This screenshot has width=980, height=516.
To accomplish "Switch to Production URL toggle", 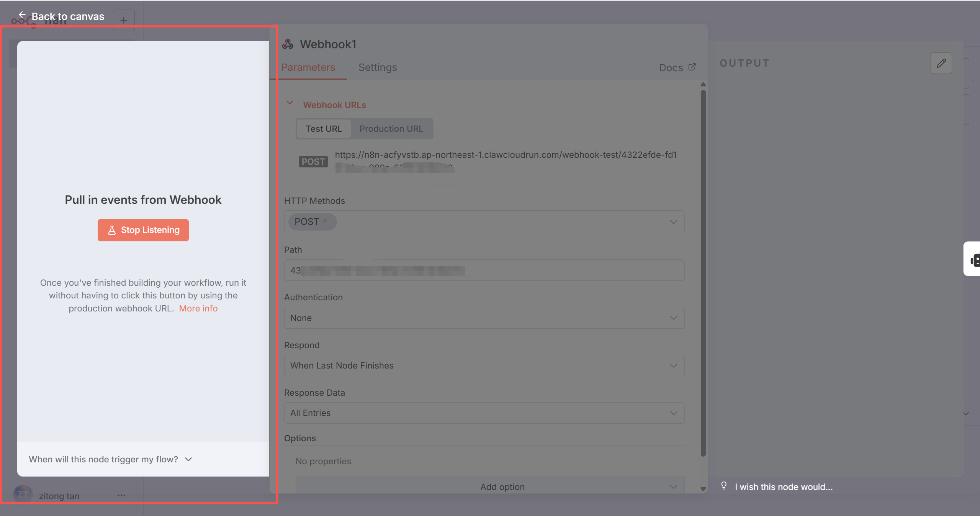I will (x=391, y=129).
